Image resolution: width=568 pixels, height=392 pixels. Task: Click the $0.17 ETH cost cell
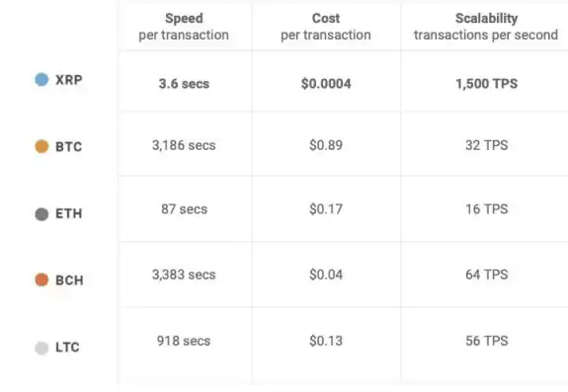pos(326,209)
